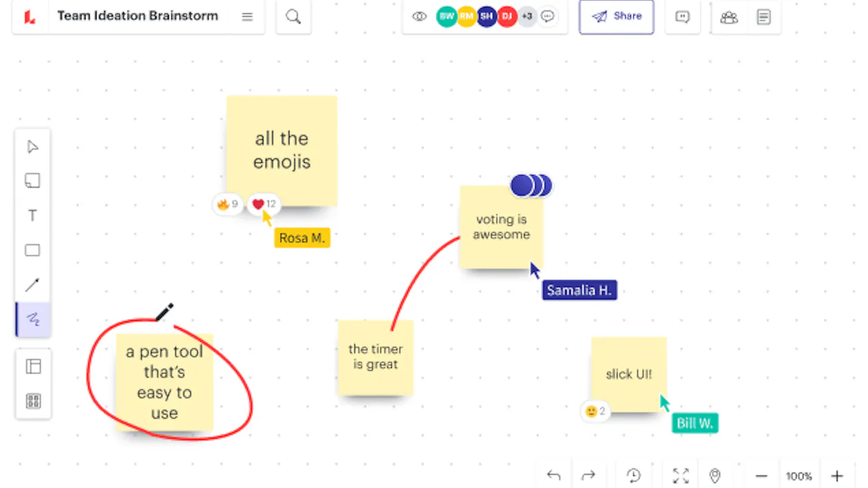Open the 100% zoom level dropdown
868x488 pixels.
(799, 476)
